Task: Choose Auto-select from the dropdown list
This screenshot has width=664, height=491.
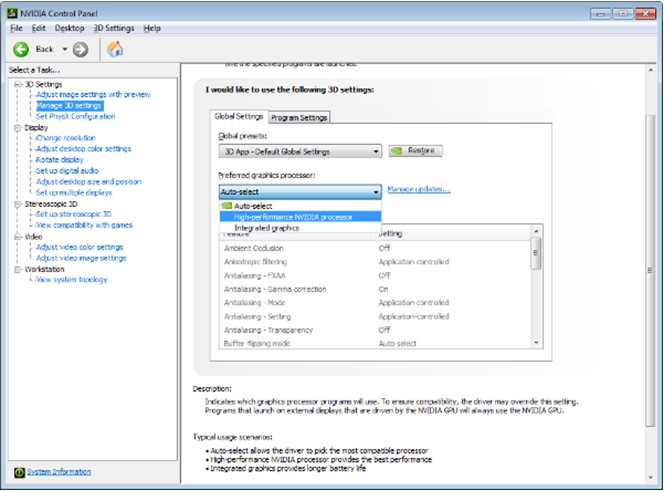Action: pos(300,206)
